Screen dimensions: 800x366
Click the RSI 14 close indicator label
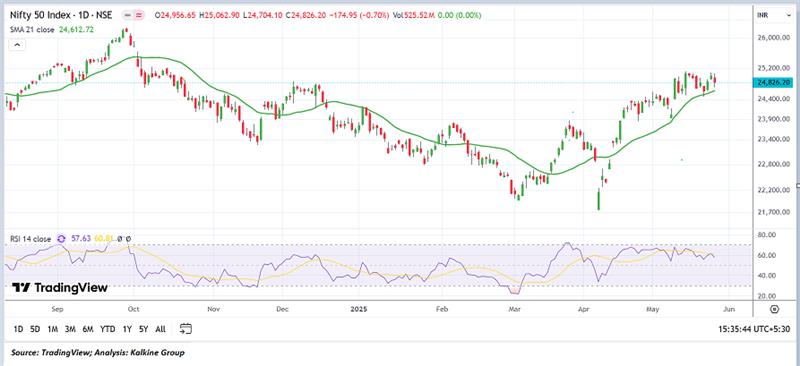(30, 238)
